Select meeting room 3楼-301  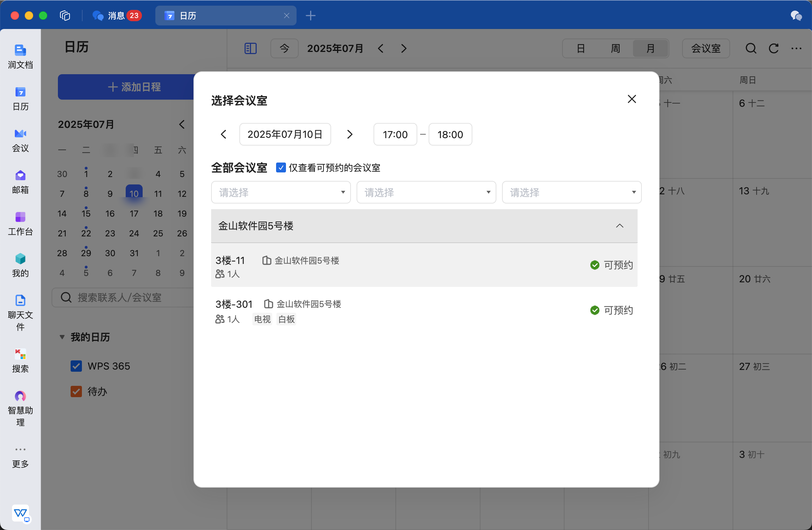(424, 310)
